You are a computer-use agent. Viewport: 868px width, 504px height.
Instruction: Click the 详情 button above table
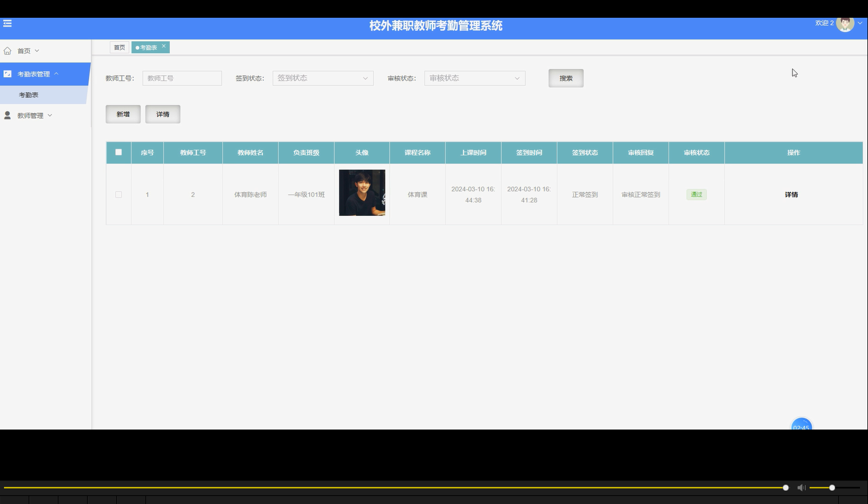(x=163, y=115)
